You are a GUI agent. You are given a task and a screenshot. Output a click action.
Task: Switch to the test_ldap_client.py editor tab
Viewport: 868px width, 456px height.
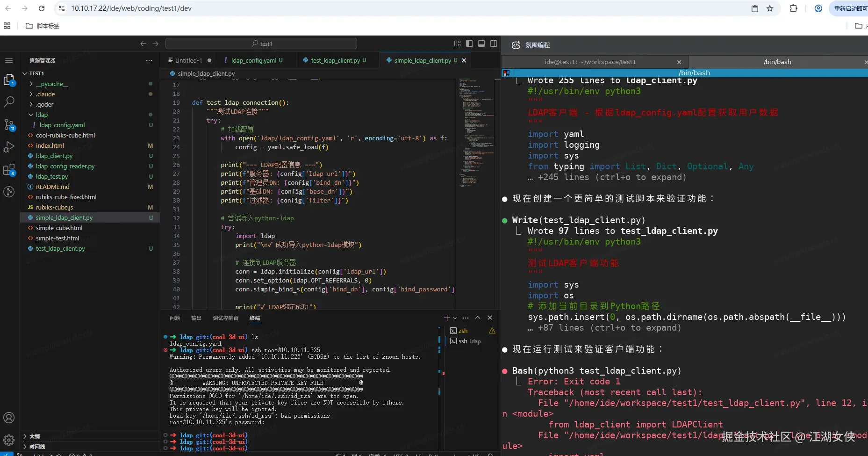pos(335,60)
